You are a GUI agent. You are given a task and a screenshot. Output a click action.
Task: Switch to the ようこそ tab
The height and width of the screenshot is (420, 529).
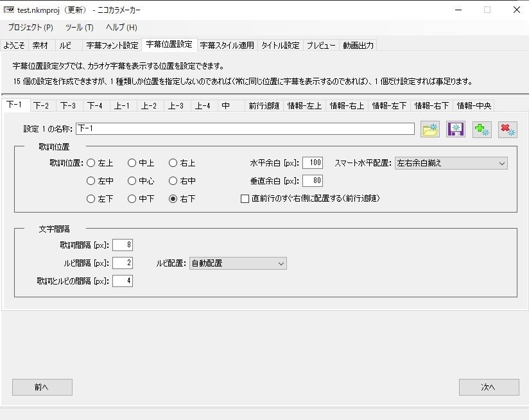[14, 45]
